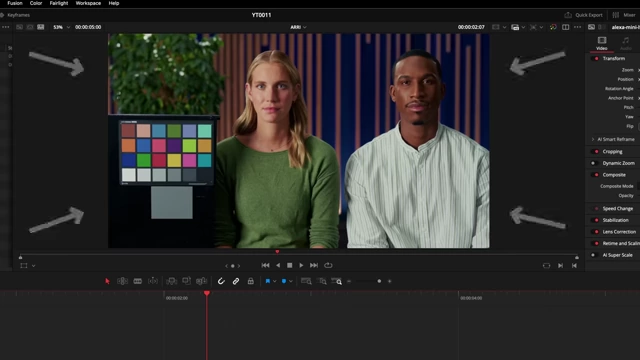The height and width of the screenshot is (360, 640).
Task: Play the viewer forward
Action: 301,265
